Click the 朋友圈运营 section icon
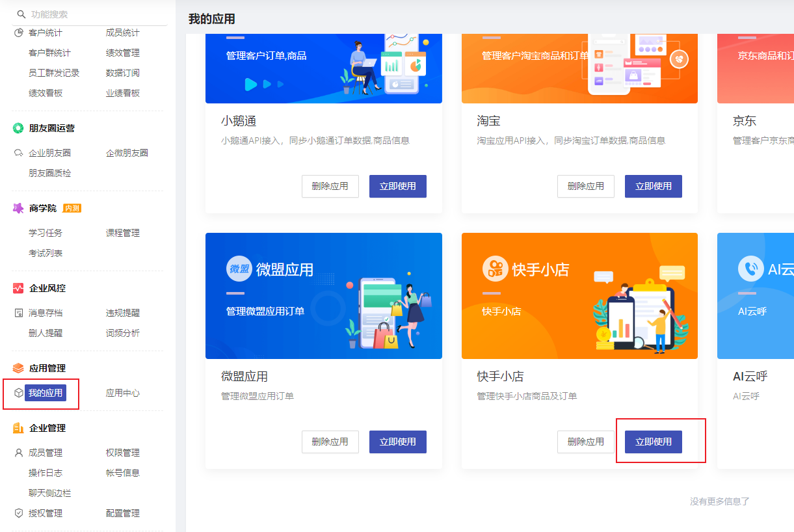794x532 pixels. coord(18,128)
